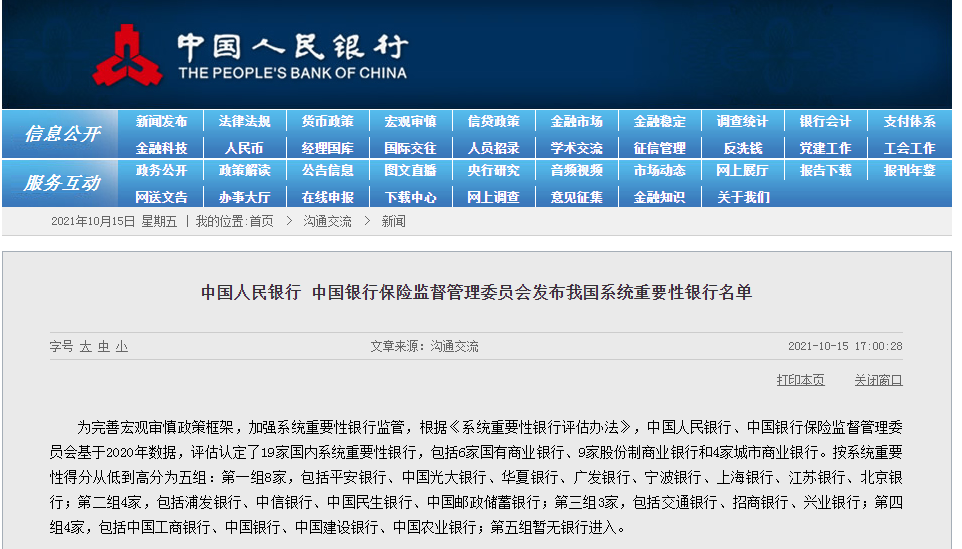Click the article title about 系统重要性银行名单
The image size is (962, 549).
click(x=476, y=292)
